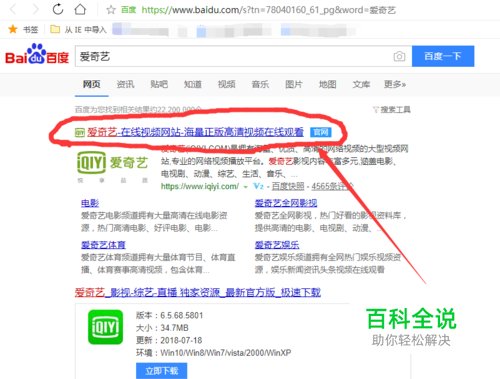The image size is (500, 379).
Task: Open the 爱奇艺_影视-综艺-直播 download result link
Action: (198, 293)
